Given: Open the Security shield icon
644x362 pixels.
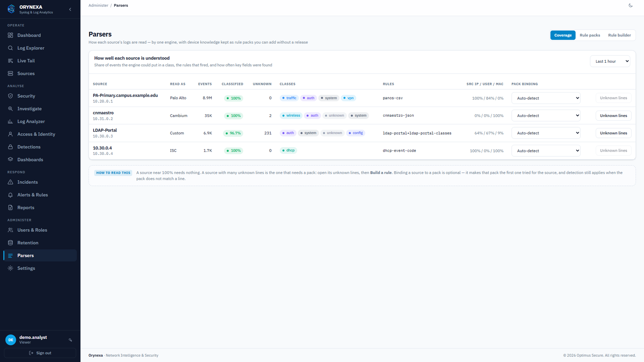Looking at the screenshot, I should 10,96.
